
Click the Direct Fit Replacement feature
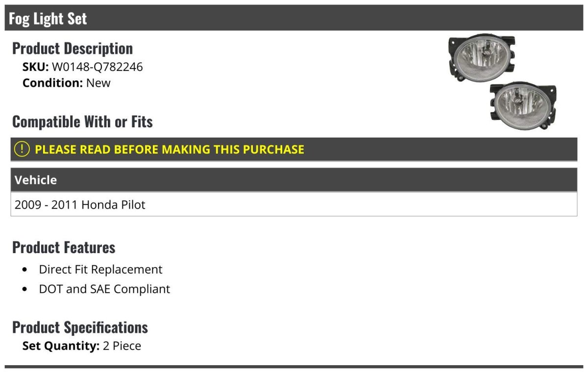coord(100,270)
